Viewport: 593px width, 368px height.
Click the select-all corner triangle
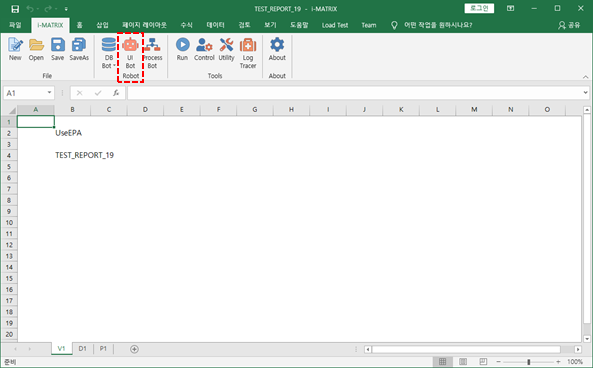(12, 110)
